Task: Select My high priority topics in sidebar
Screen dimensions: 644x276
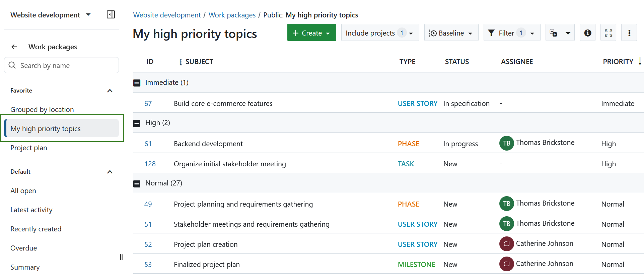Action: [62, 128]
